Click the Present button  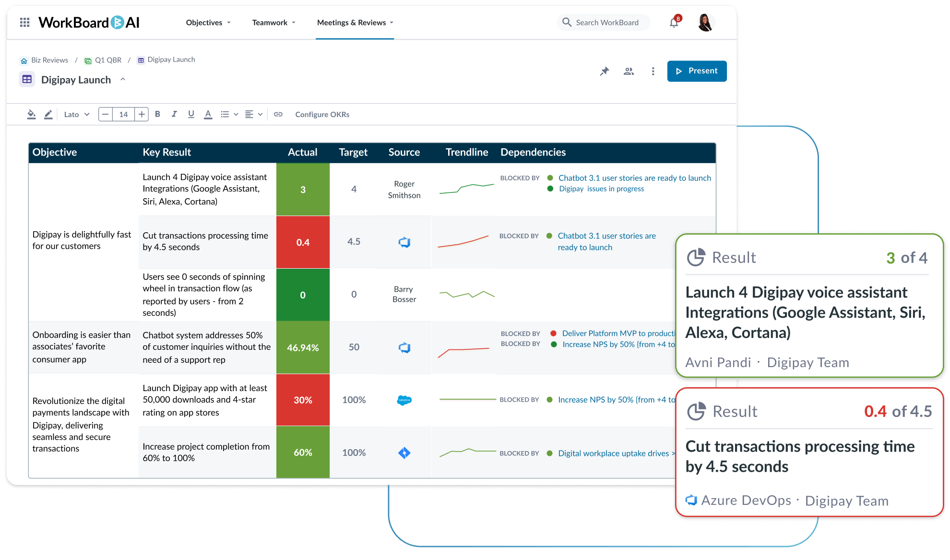(697, 71)
